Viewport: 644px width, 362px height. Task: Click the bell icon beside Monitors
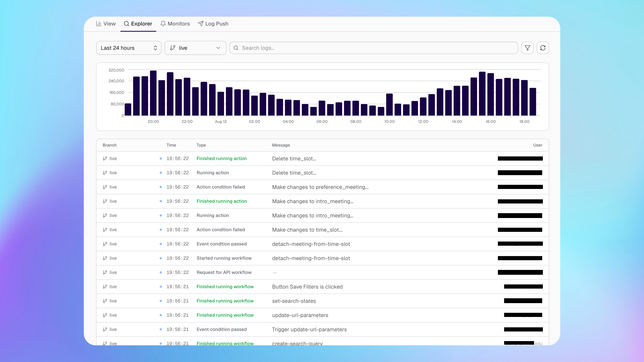click(x=163, y=24)
